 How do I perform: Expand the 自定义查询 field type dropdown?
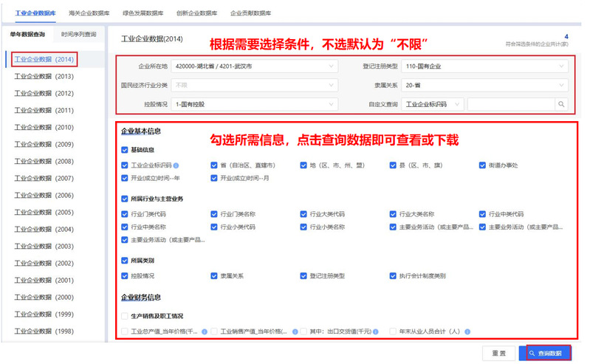(434, 104)
